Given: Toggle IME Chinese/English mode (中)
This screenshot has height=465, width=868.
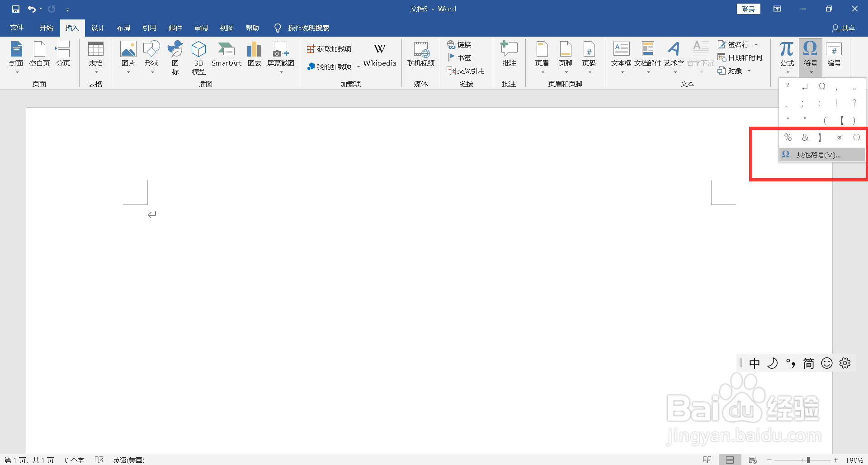Looking at the screenshot, I should (x=755, y=363).
